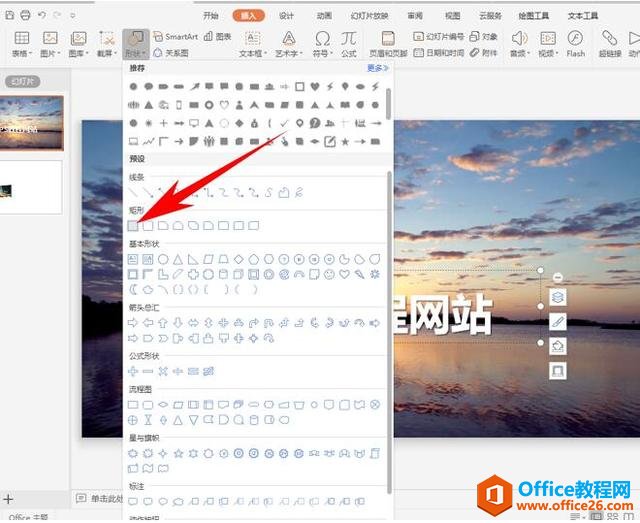Open the 绘图工具 tab
The width and height of the screenshot is (640, 523).
coord(534,16)
